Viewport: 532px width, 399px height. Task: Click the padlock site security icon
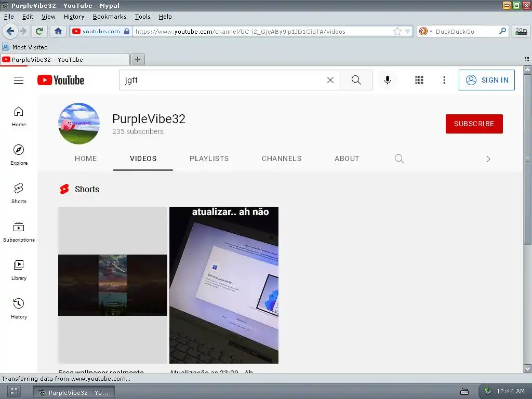(x=127, y=32)
